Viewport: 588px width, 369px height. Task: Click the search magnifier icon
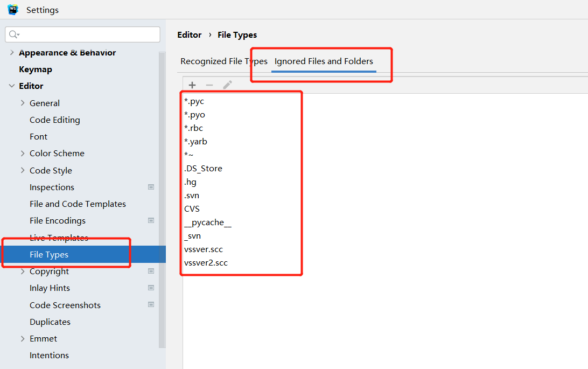click(x=14, y=34)
